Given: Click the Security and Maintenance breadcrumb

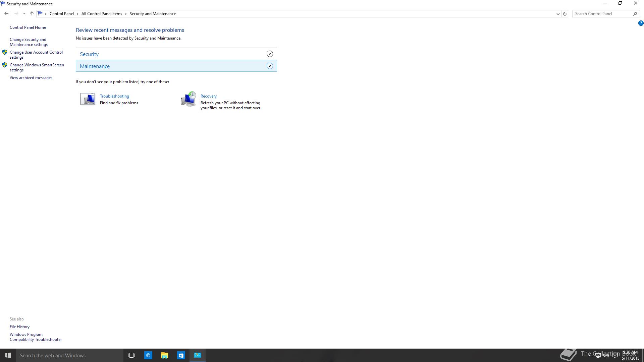Looking at the screenshot, I should coord(153,14).
